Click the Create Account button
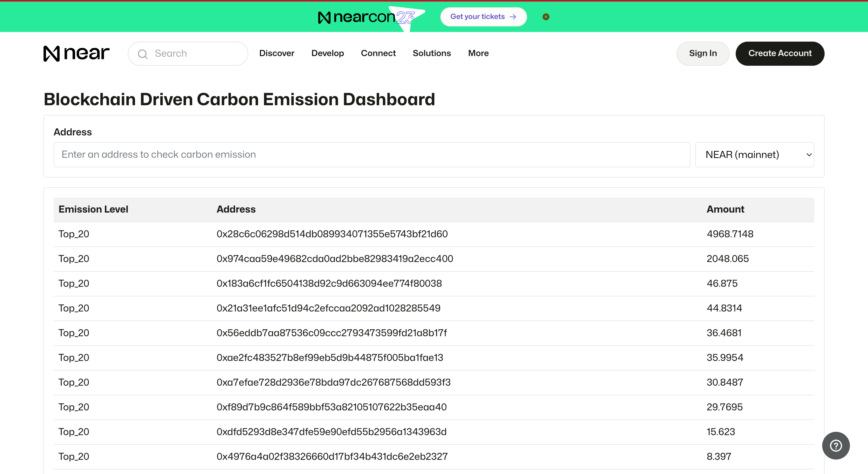 pos(780,53)
